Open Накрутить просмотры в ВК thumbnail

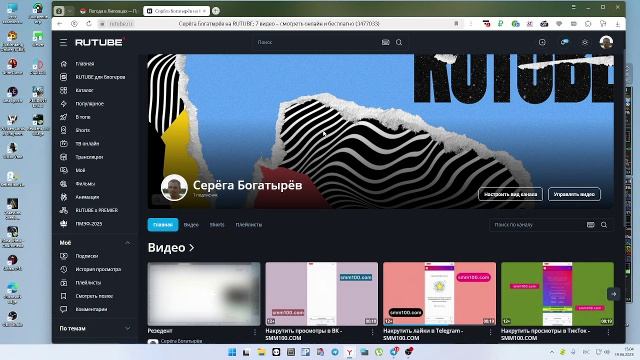point(322,294)
